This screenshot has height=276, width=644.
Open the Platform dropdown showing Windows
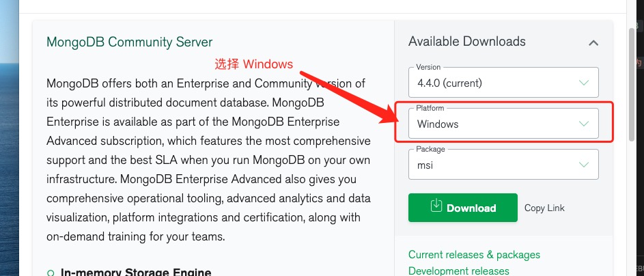point(503,124)
